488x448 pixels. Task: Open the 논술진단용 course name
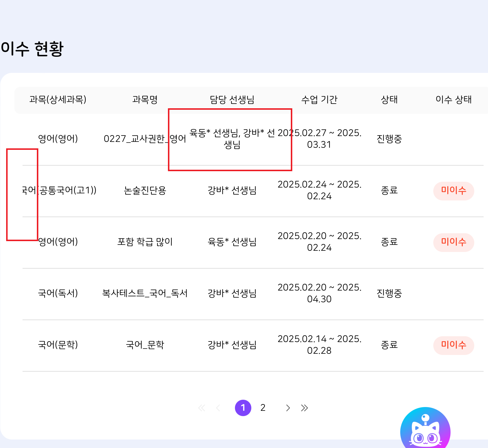click(145, 191)
